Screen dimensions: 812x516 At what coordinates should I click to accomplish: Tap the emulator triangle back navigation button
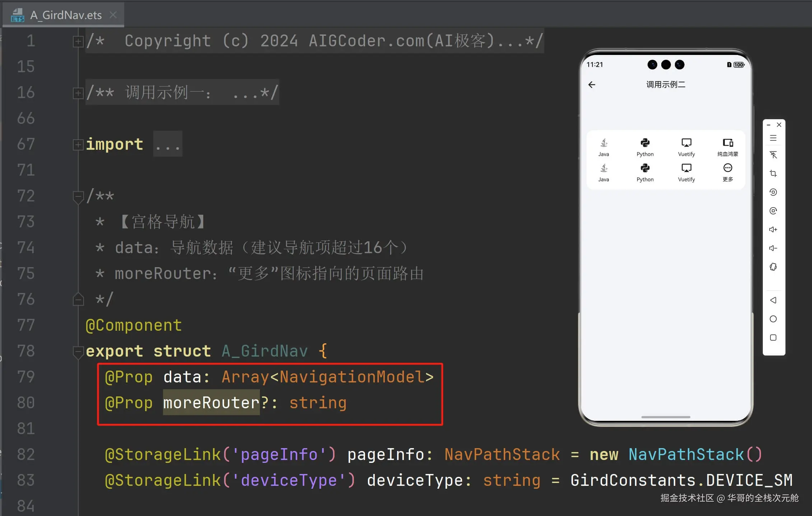click(x=773, y=300)
